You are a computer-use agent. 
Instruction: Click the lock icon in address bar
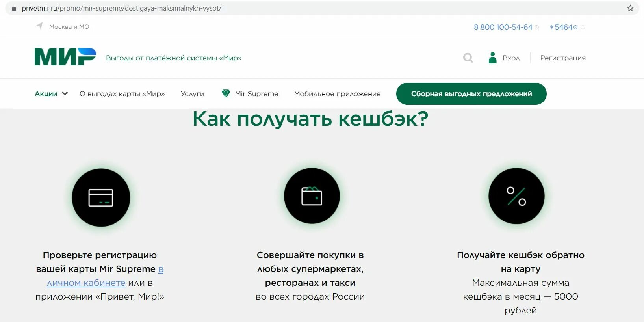(x=14, y=8)
